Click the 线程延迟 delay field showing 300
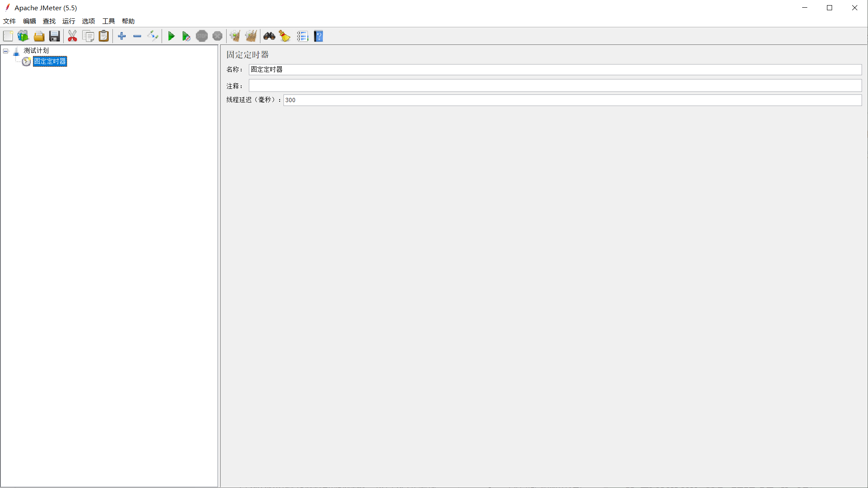This screenshot has height=488, width=868. point(573,100)
